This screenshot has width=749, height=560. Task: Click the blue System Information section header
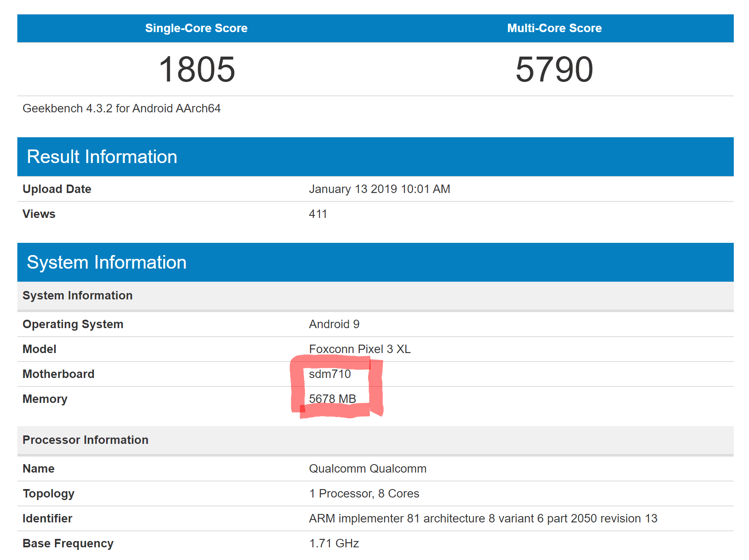[x=375, y=262]
